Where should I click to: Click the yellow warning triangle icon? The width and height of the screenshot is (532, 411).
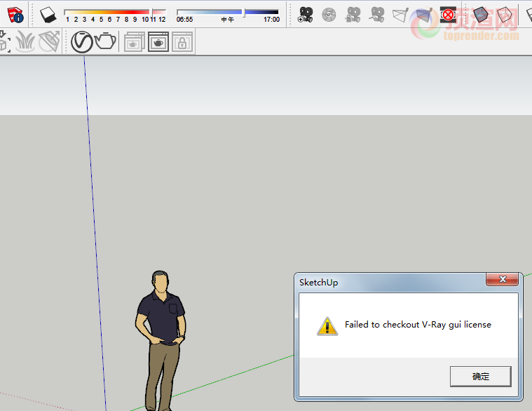(327, 326)
